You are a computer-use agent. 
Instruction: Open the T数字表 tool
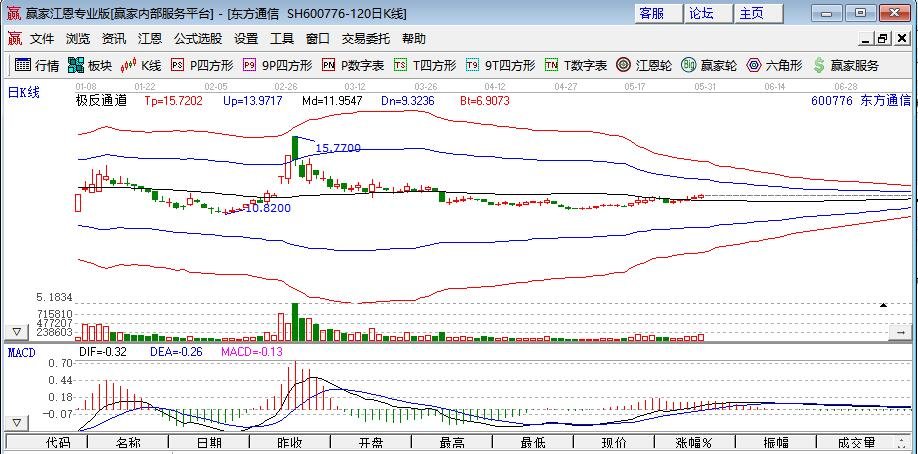[576, 65]
